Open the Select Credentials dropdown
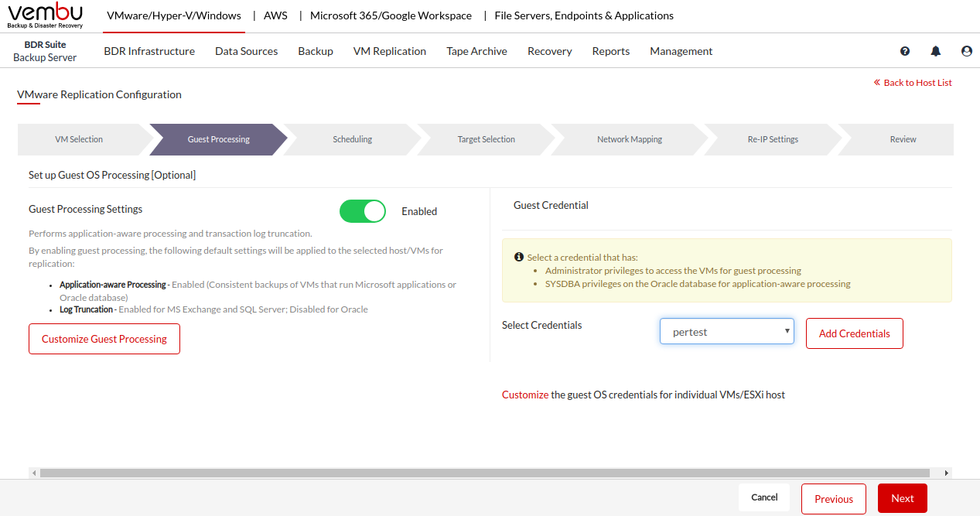The image size is (980, 516). click(726, 332)
